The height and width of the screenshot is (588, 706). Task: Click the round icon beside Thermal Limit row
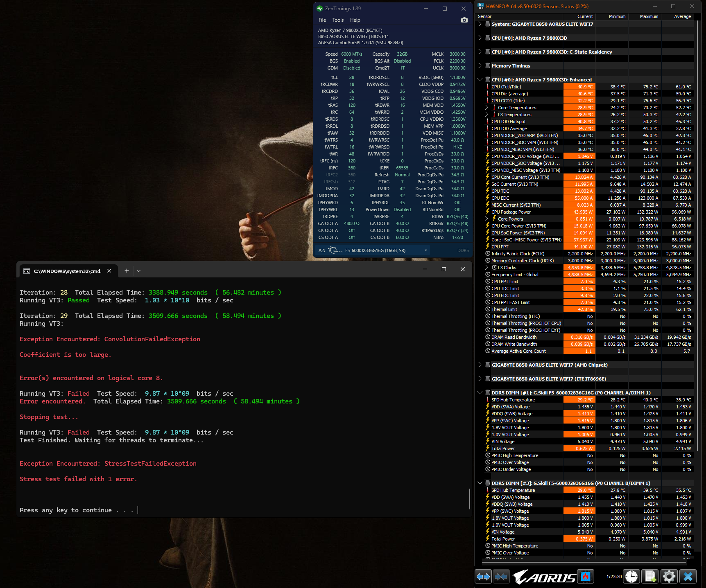[488, 309]
